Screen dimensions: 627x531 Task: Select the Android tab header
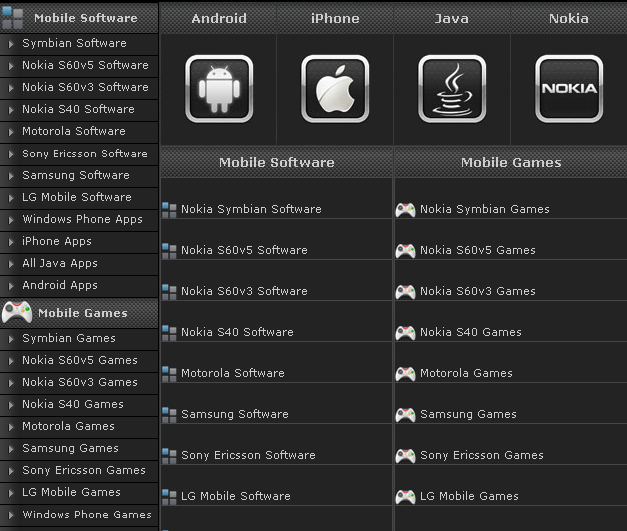(219, 18)
